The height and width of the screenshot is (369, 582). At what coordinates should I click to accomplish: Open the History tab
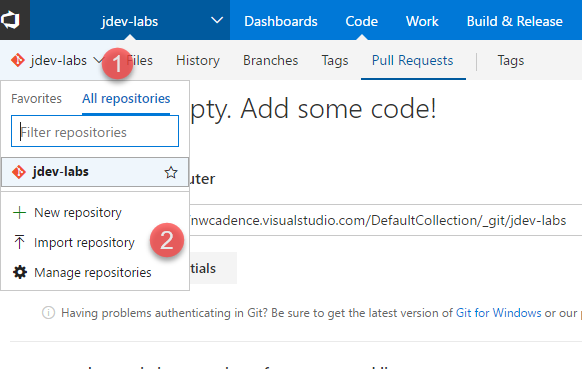pos(198,60)
